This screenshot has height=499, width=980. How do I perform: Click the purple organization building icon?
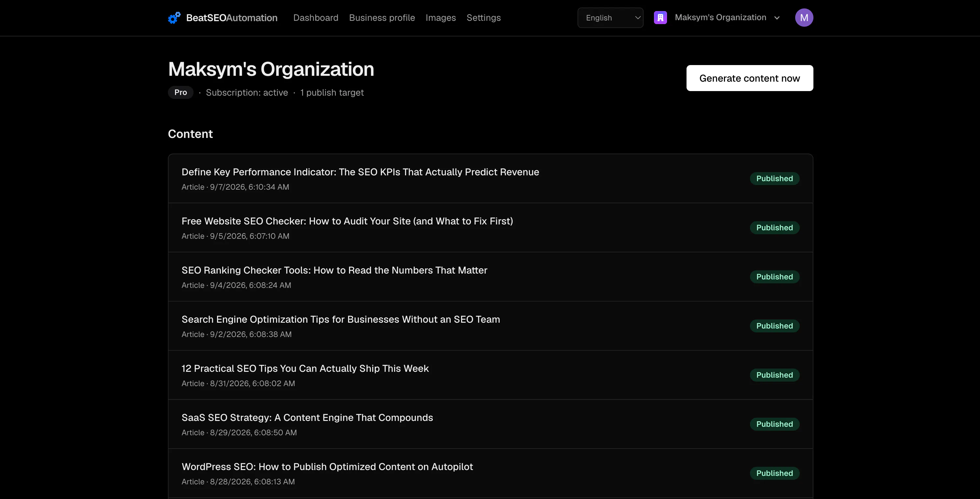(660, 18)
